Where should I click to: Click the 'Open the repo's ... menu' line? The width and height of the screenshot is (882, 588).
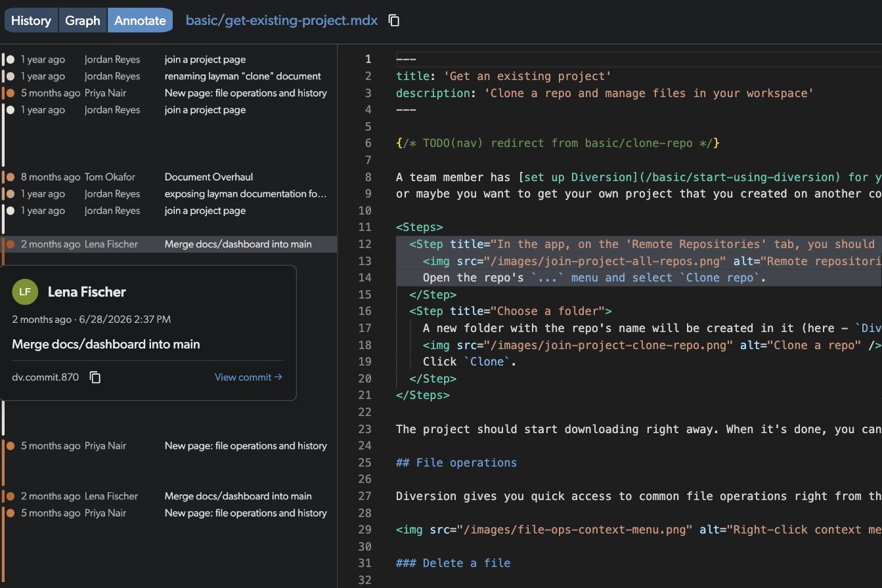pyautogui.click(x=595, y=278)
